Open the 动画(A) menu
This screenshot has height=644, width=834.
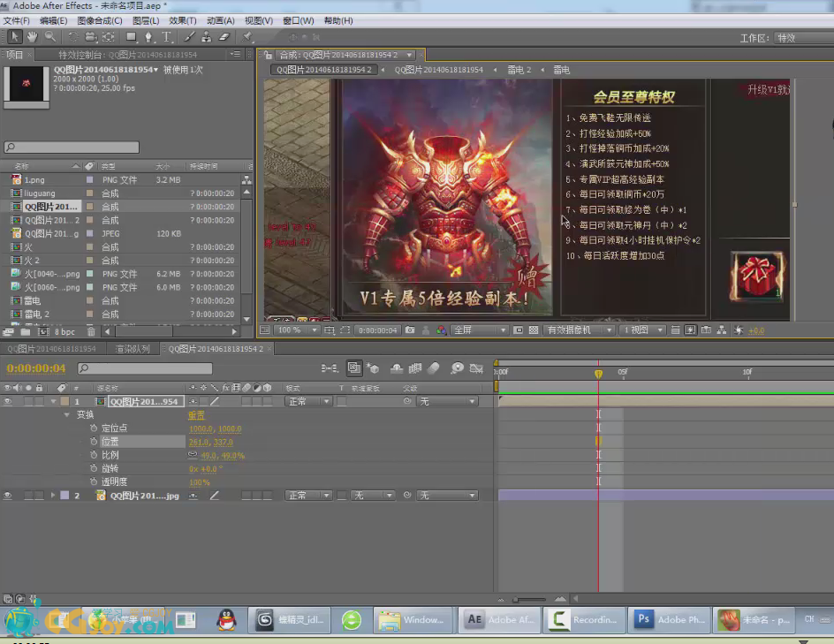point(220,20)
